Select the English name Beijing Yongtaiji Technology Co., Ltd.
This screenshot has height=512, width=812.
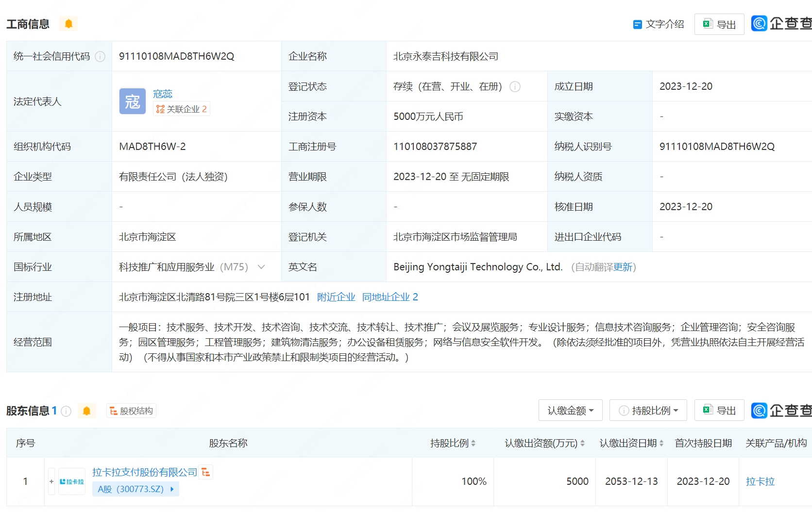coord(478,267)
